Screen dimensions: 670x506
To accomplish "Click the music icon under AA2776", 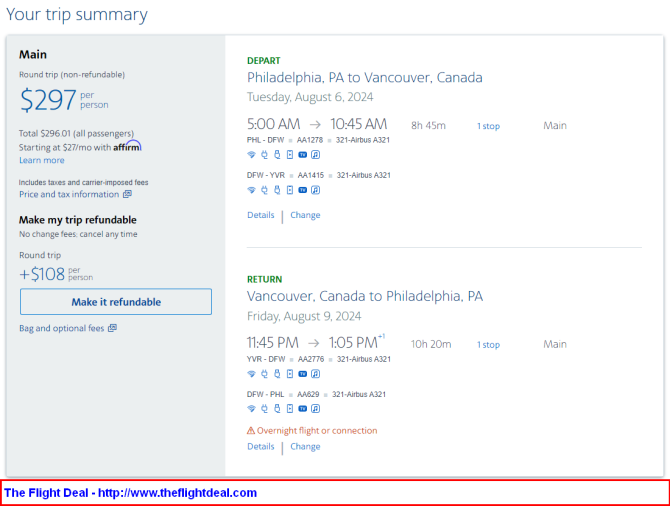I will (315, 374).
